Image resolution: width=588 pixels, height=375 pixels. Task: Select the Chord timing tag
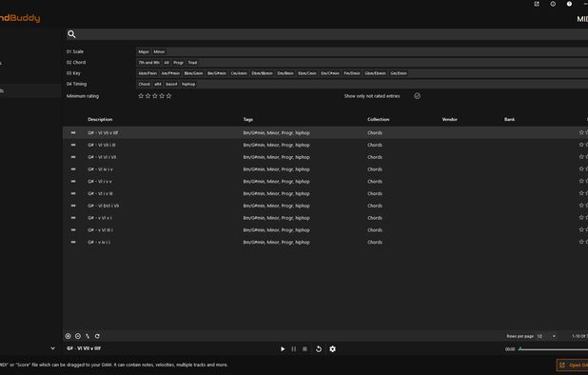(x=144, y=85)
